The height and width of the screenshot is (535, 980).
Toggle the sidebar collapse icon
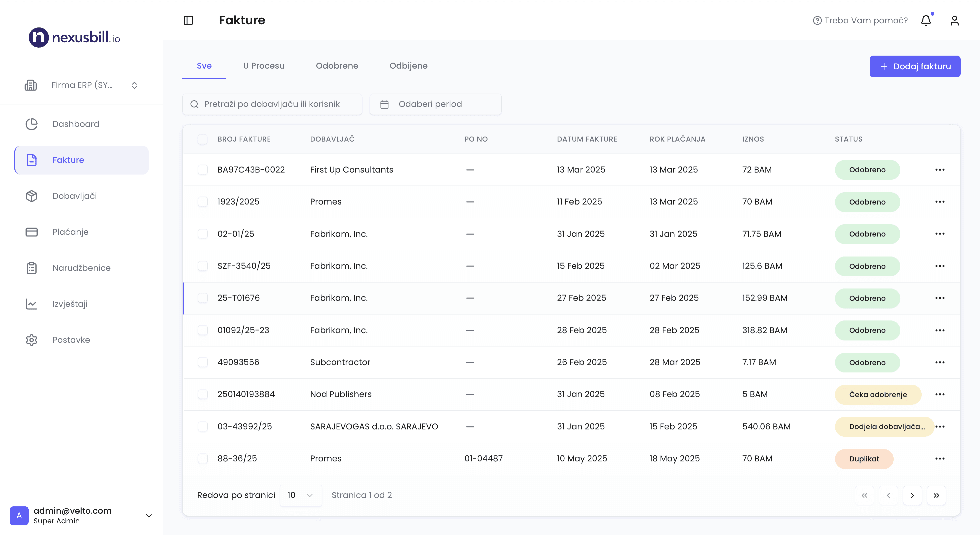point(188,20)
